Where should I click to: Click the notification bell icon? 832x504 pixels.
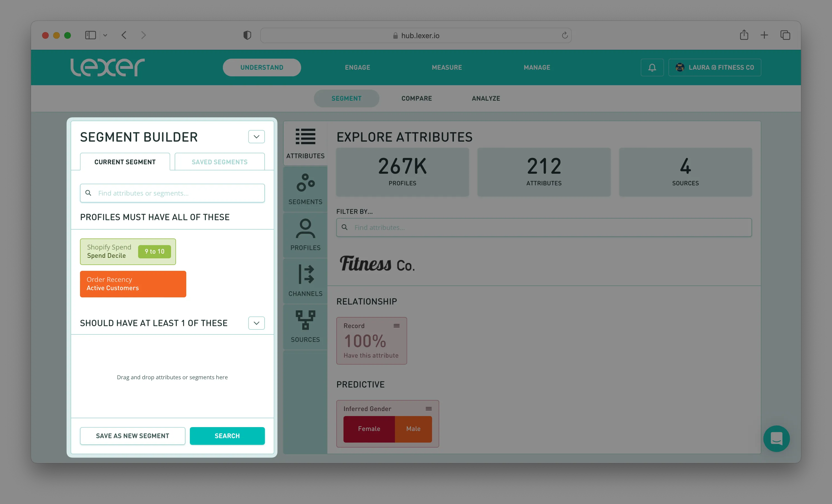coord(652,67)
